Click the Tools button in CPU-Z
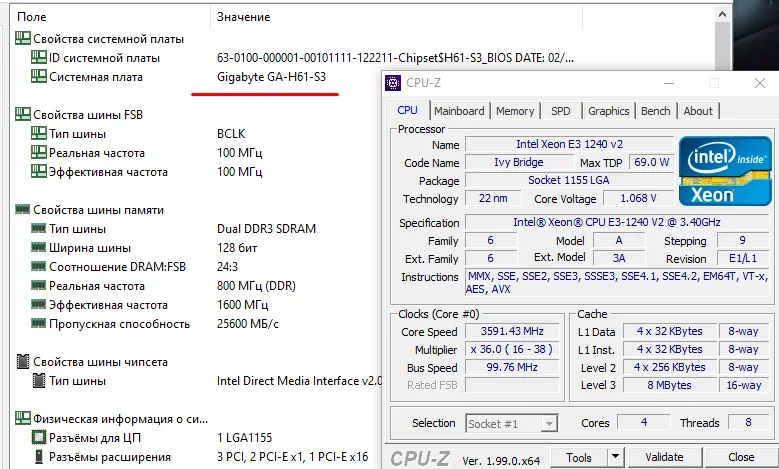 pos(579,458)
